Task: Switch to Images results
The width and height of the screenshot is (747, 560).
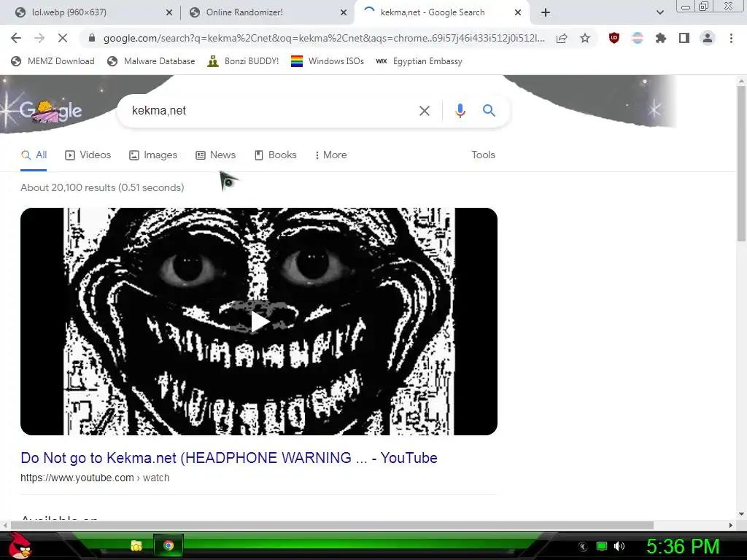Action: [153, 155]
